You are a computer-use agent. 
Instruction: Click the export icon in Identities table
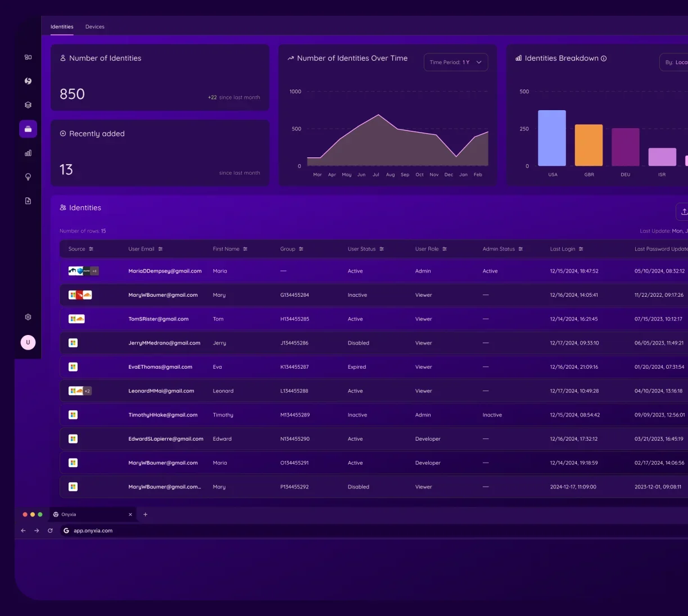coord(684,212)
